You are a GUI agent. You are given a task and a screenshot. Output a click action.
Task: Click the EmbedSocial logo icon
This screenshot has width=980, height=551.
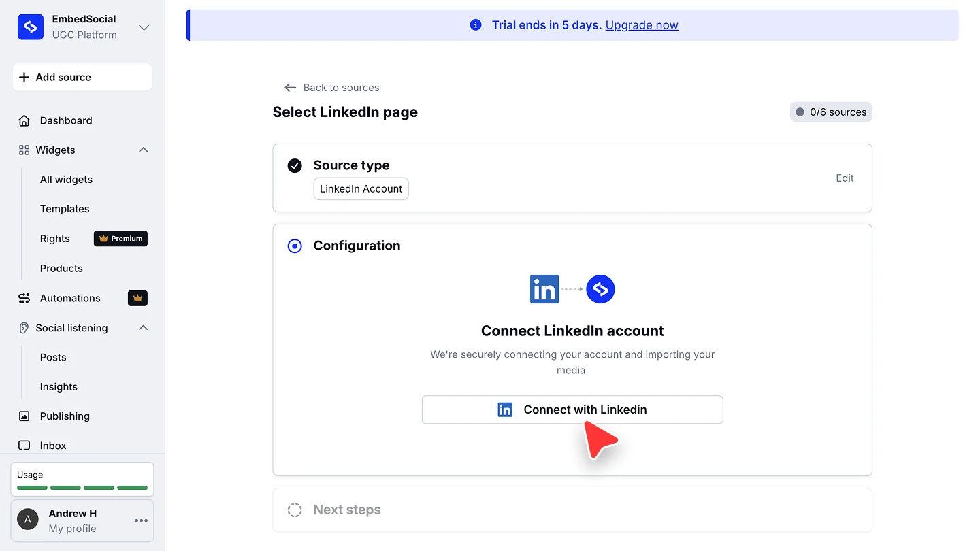pos(31,27)
